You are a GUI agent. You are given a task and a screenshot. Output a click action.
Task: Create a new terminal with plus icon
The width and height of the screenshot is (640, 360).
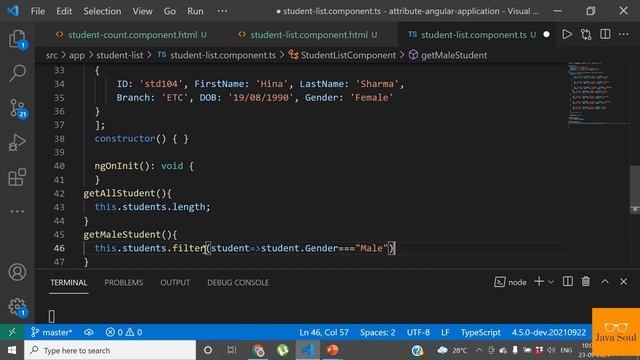pyautogui.click(x=539, y=282)
